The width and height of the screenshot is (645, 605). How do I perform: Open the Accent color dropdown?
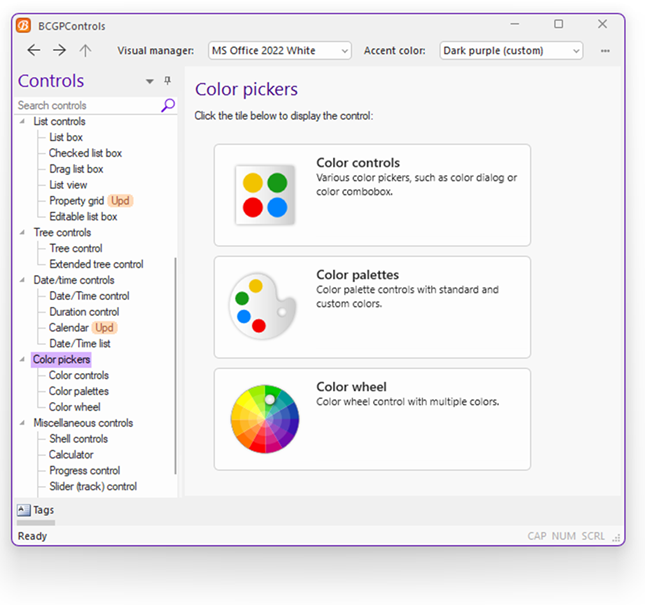click(511, 50)
